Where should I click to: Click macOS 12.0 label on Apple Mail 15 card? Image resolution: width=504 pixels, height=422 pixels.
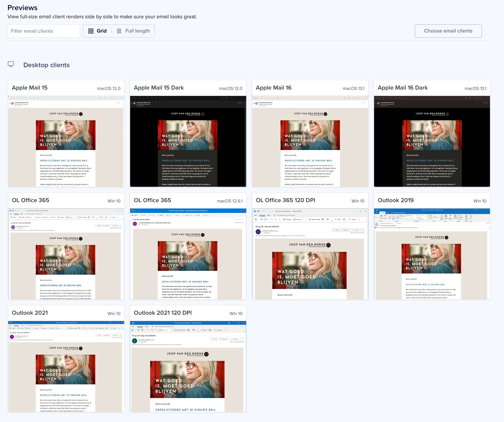[109, 89]
